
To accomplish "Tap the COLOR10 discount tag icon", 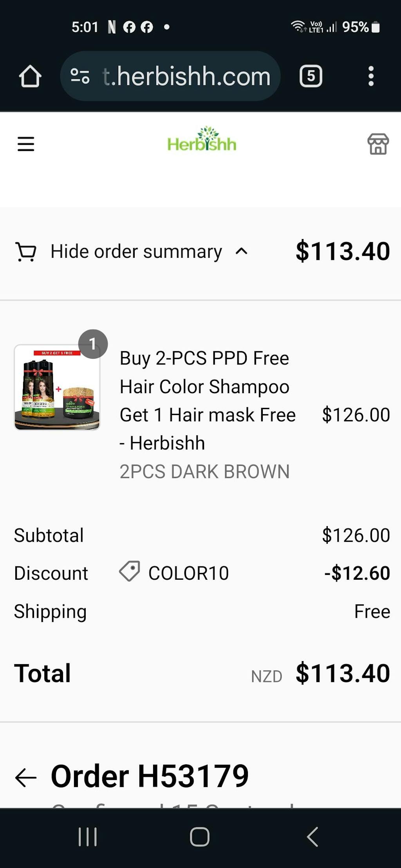I will point(130,571).
